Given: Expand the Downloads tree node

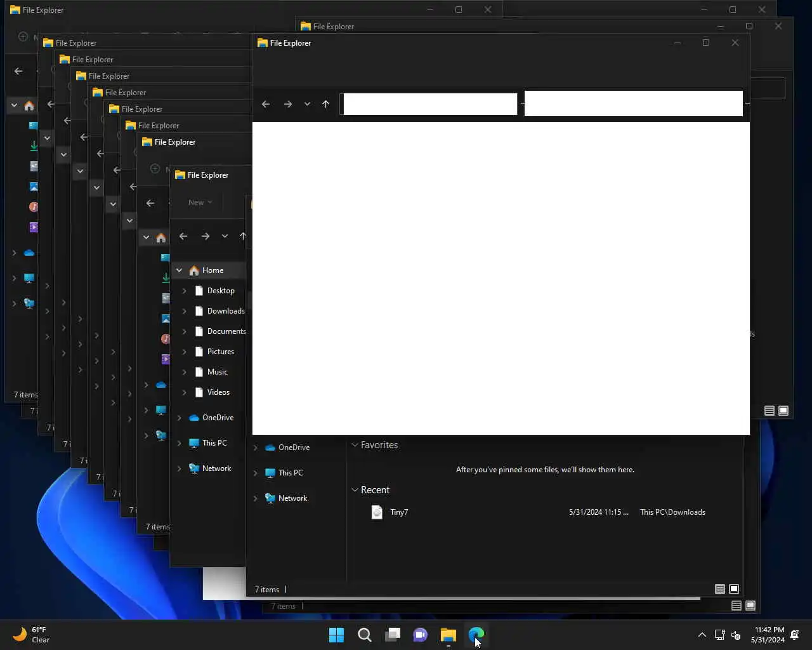Looking at the screenshot, I should pos(185,311).
